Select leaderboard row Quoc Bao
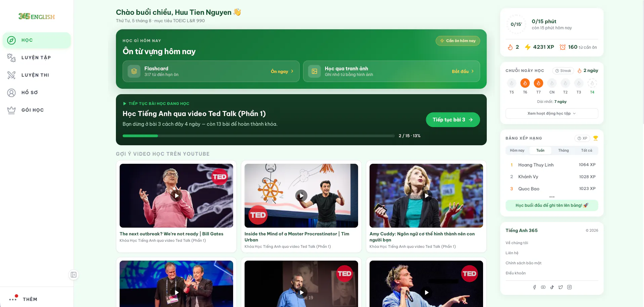This screenshot has width=644, height=307. [x=552, y=189]
